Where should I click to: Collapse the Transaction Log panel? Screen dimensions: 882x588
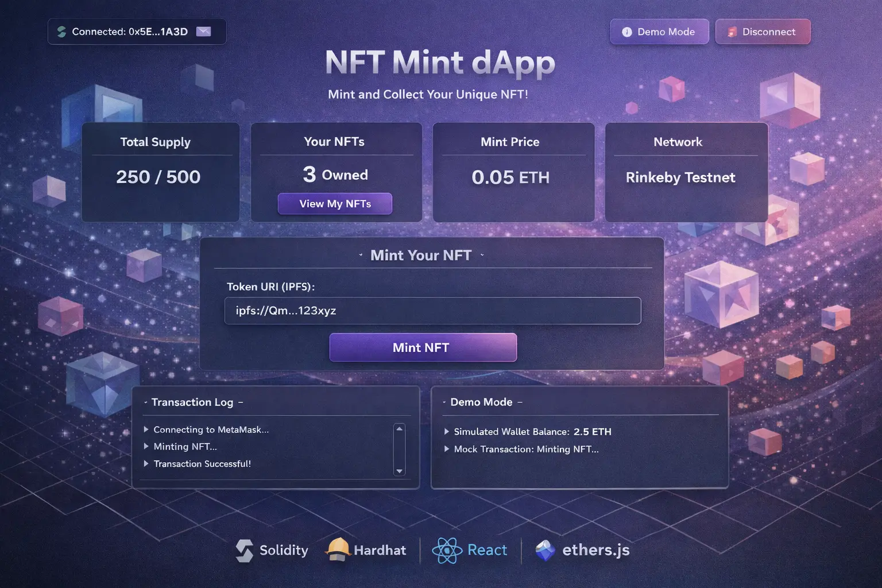pyautogui.click(x=242, y=402)
